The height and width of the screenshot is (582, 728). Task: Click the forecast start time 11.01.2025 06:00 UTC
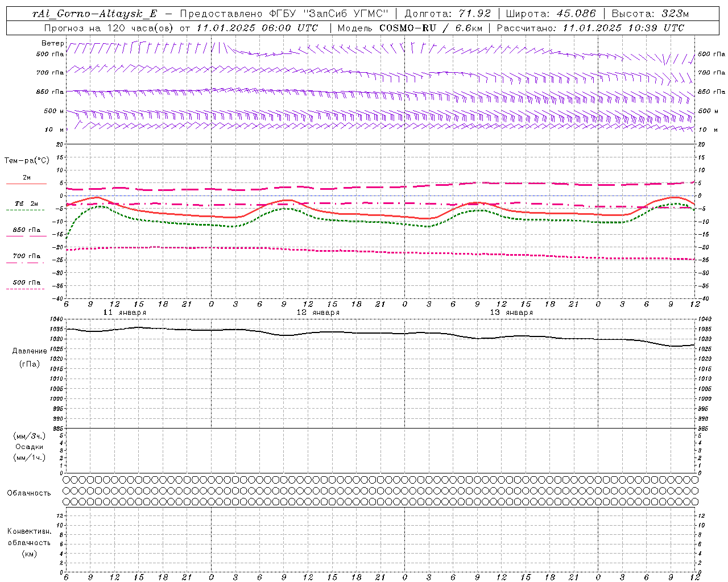click(257, 28)
